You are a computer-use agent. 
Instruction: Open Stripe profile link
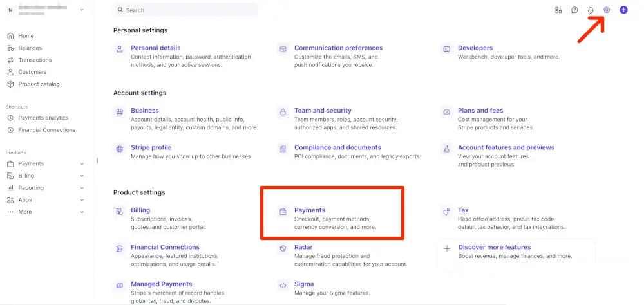(x=151, y=147)
